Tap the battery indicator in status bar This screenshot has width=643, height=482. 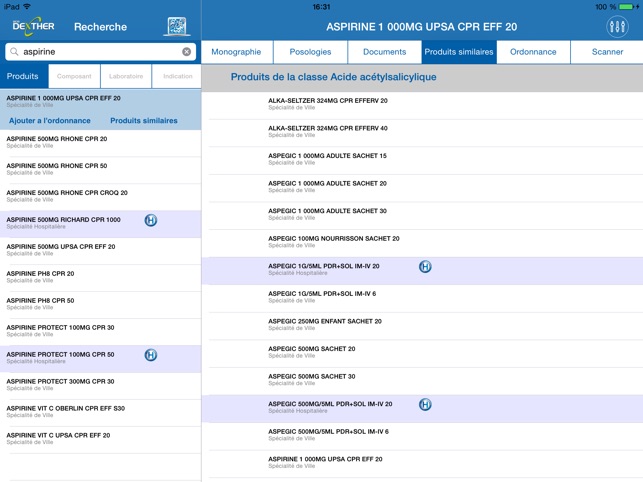pyautogui.click(x=627, y=7)
